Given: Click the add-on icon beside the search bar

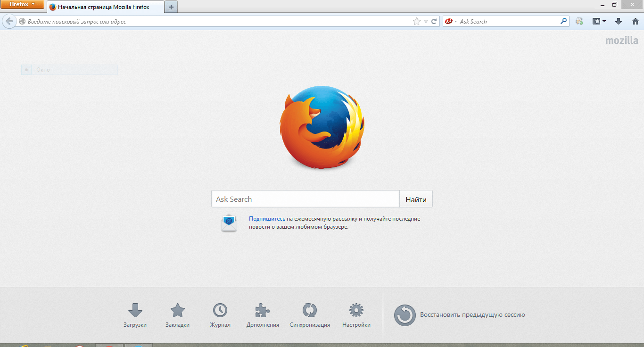Looking at the screenshot, I should 579,21.
